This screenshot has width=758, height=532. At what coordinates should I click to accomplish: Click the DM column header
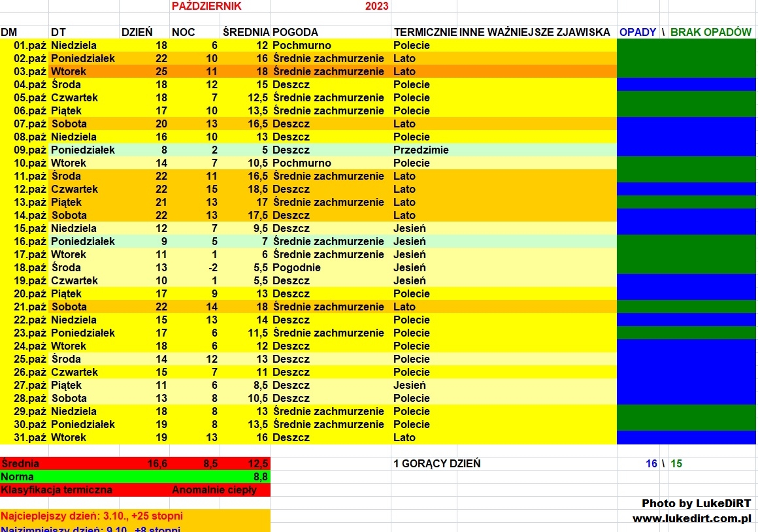tap(8, 32)
